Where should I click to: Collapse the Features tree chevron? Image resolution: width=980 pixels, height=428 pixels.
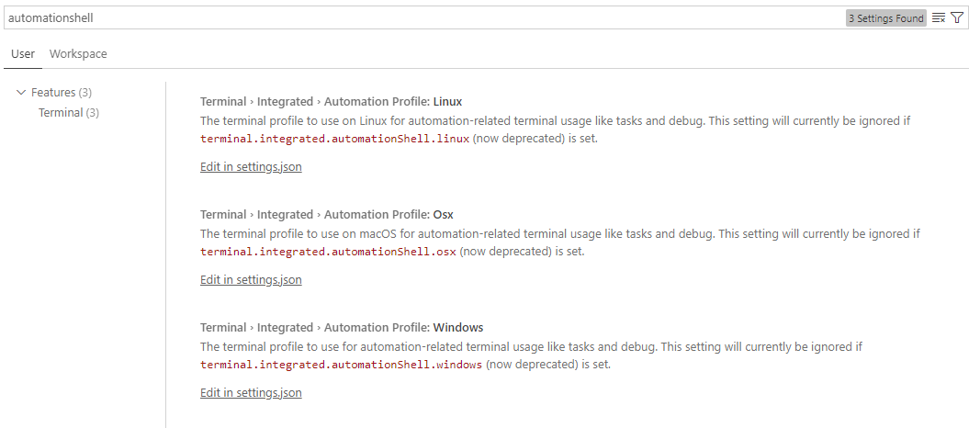21,93
